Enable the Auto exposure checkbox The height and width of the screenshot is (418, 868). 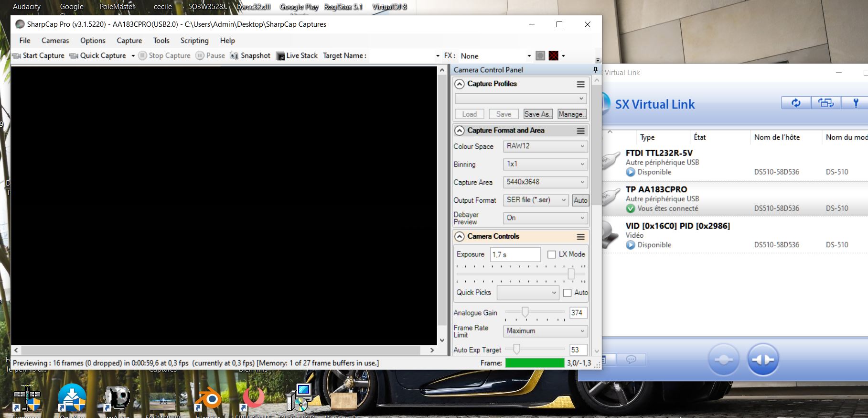568,293
